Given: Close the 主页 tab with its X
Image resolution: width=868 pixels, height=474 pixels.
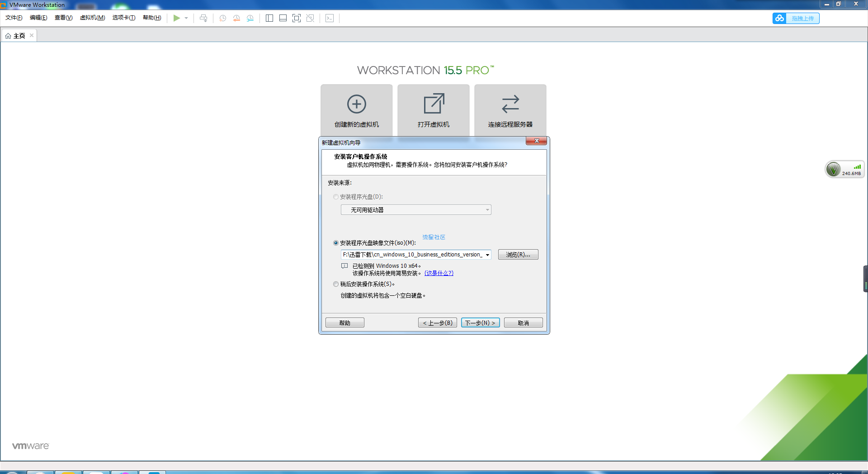Looking at the screenshot, I should [x=32, y=35].
